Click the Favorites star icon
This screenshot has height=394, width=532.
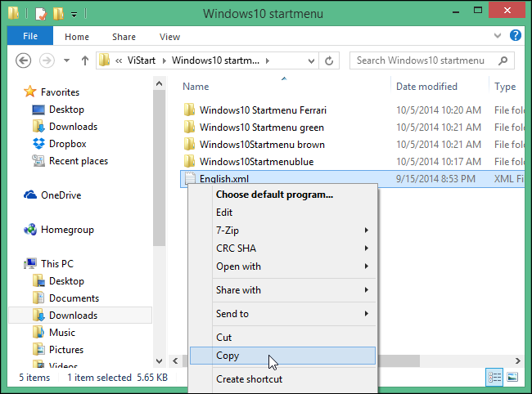tap(29, 92)
